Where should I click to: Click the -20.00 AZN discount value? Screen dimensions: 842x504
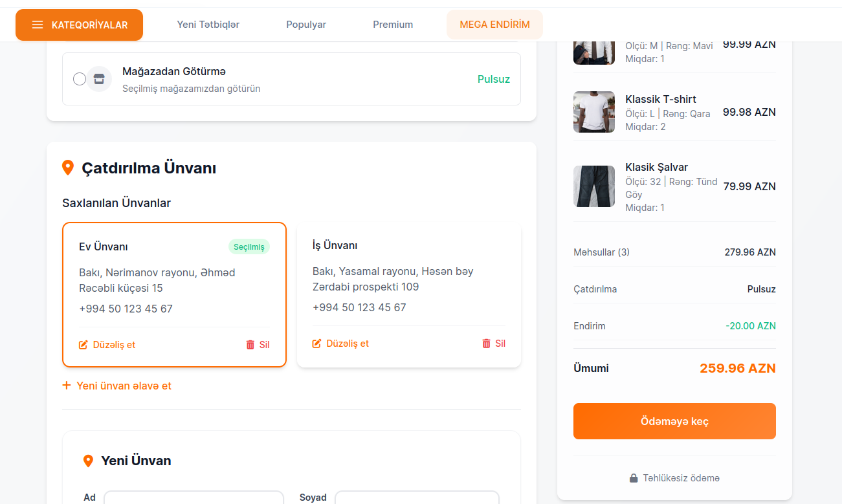pyautogui.click(x=751, y=326)
